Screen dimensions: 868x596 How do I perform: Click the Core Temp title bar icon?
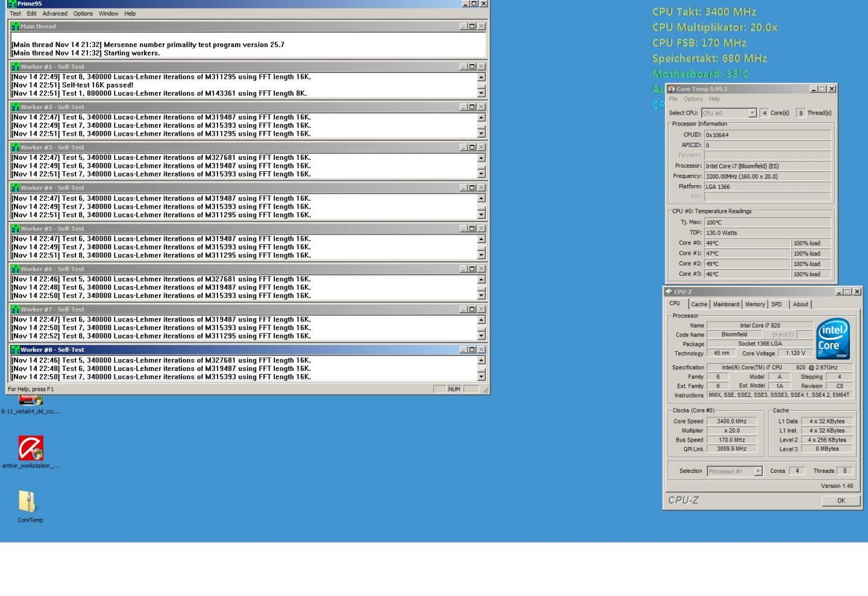point(671,89)
